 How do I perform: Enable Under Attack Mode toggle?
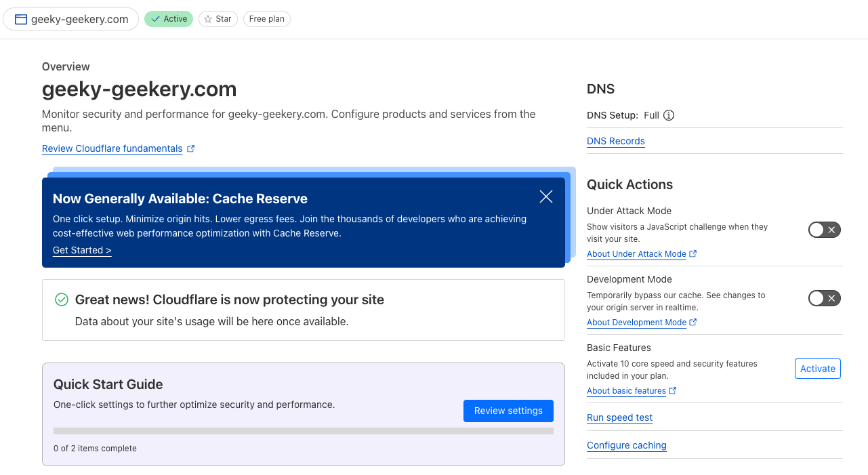[824, 230]
